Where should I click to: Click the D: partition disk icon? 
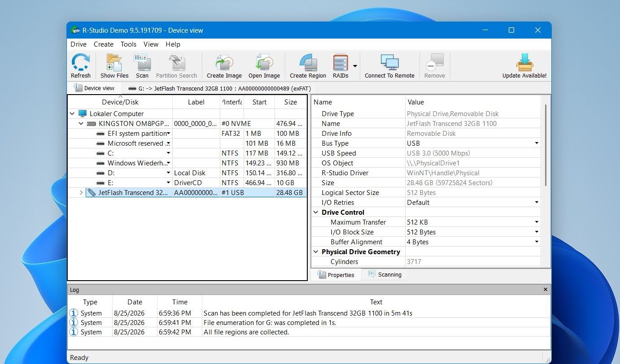click(x=100, y=173)
